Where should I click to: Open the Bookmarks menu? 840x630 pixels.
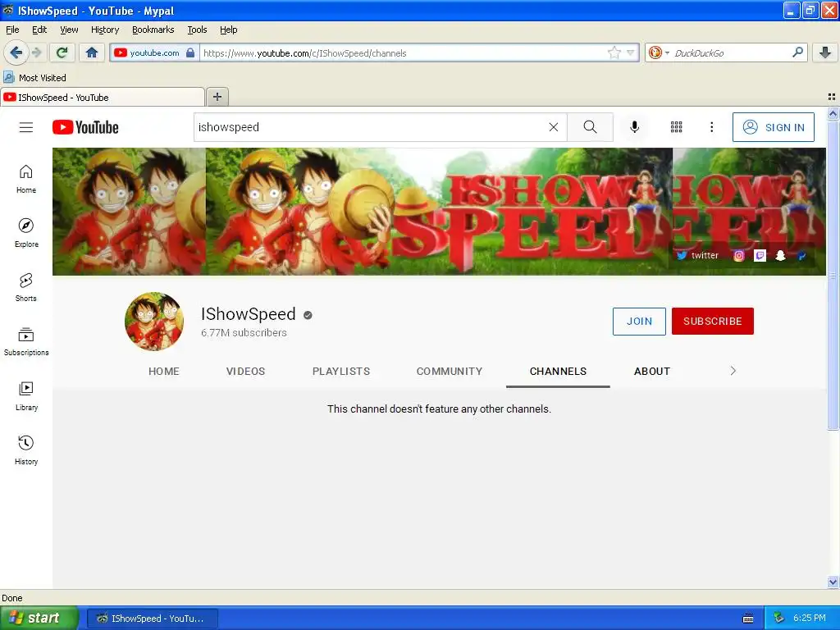153,30
